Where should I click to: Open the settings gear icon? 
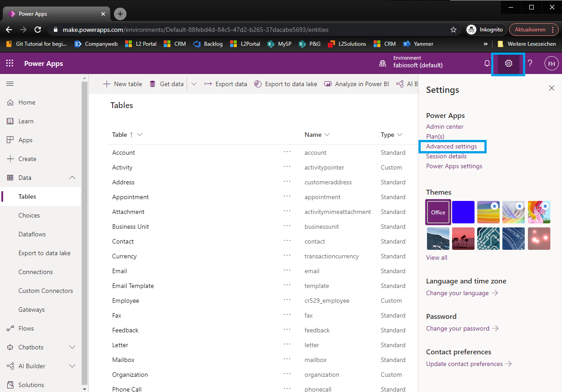click(508, 63)
